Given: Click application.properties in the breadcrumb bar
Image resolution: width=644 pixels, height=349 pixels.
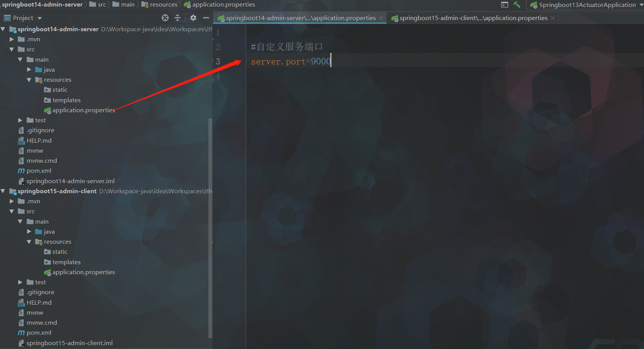Looking at the screenshot, I should pyautogui.click(x=220, y=5).
